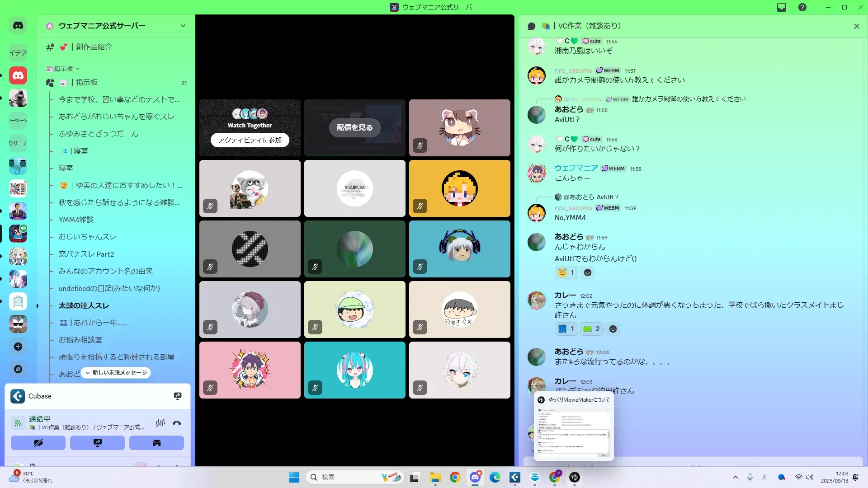This screenshot has height=488, width=868.
Task: Open 太鼓の達人スレ thread
Action: (84, 305)
